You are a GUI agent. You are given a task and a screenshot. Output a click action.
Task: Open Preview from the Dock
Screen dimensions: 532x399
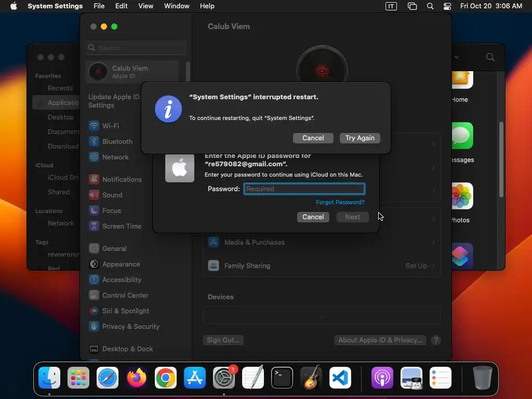pyautogui.click(x=411, y=378)
